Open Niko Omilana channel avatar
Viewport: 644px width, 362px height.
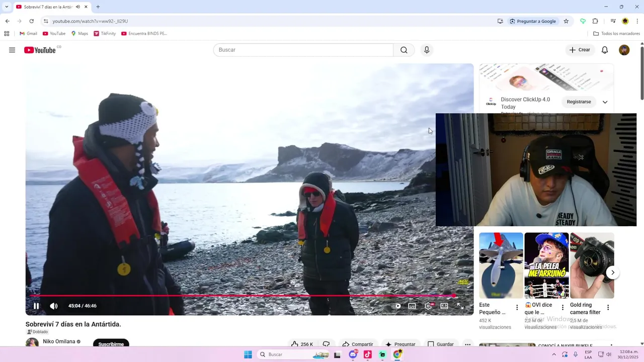pos(32,343)
